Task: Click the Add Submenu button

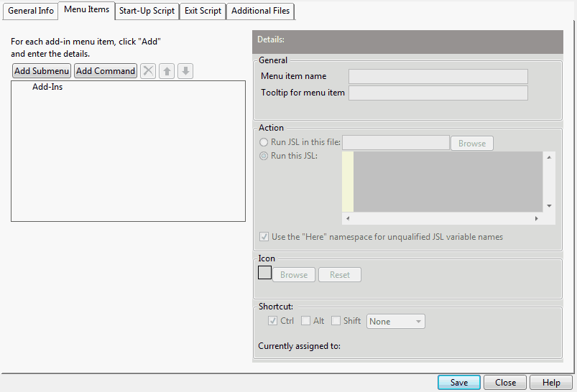Action: [42, 71]
